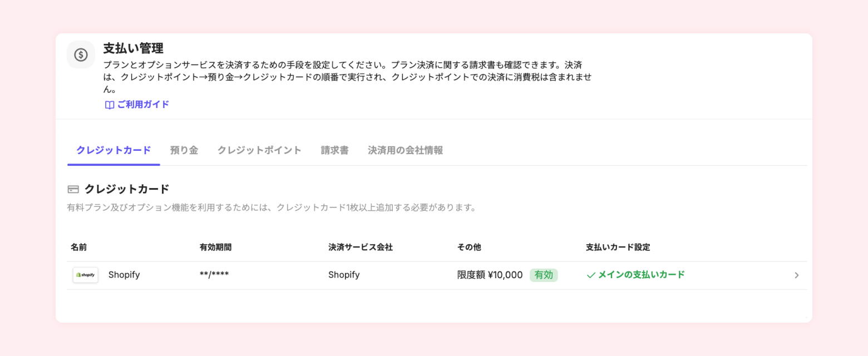Select the クレジットカード tab
The height and width of the screenshot is (356, 868).
click(x=114, y=150)
